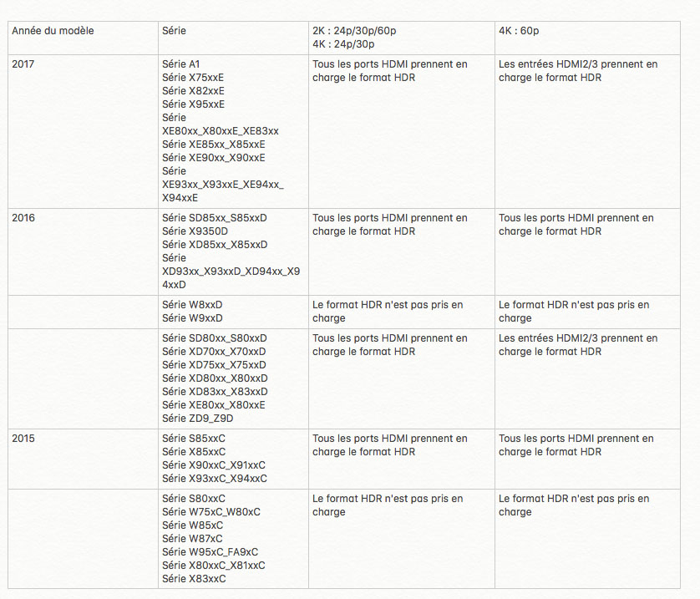
Task: Click the '2K : 24p/30p/60p' header text
Action: pos(354,31)
